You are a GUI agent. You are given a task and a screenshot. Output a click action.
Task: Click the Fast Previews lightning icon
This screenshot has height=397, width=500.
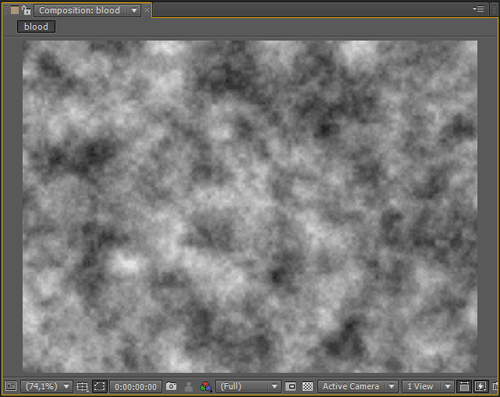[x=481, y=386]
